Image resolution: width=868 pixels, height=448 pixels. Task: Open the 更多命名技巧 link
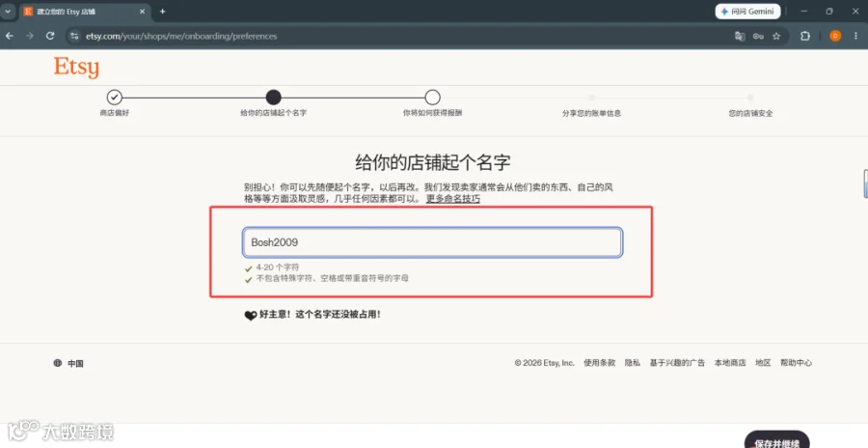click(453, 199)
